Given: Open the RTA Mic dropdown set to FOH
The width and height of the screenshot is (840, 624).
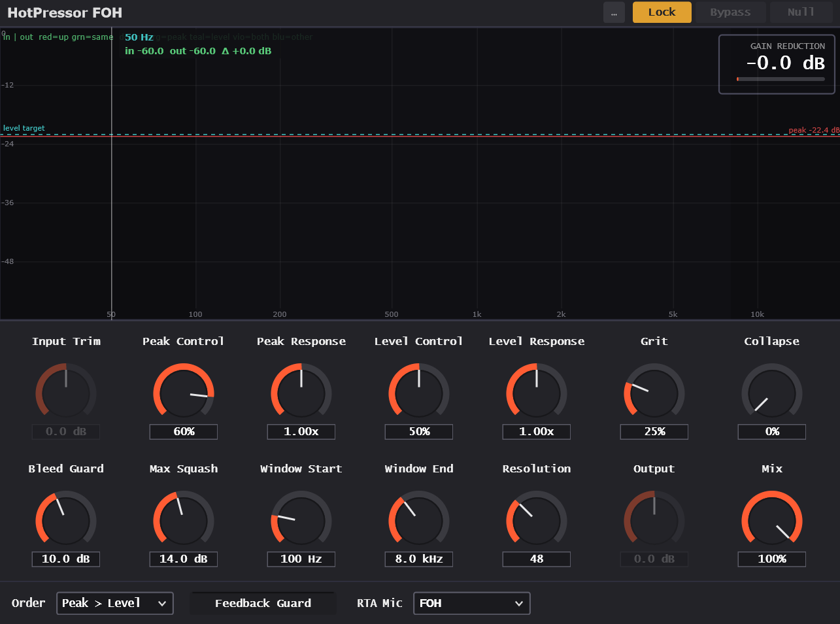Looking at the screenshot, I should 471,603.
